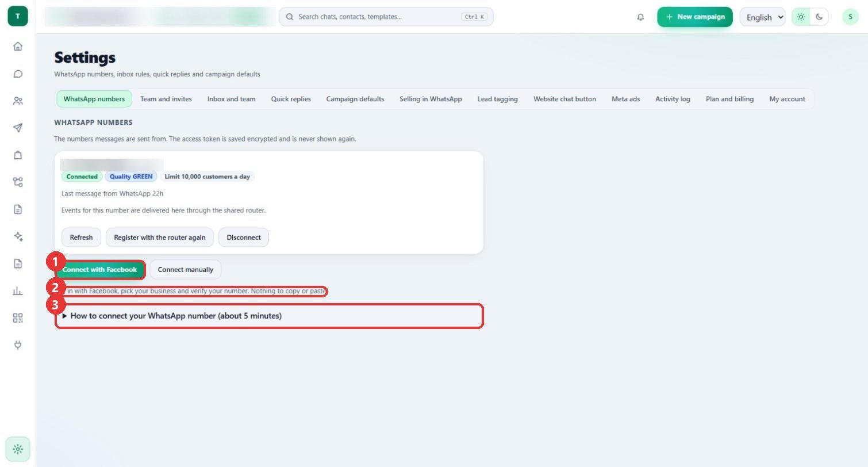
Task: Open the Meta ads tab
Action: click(625, 99)
